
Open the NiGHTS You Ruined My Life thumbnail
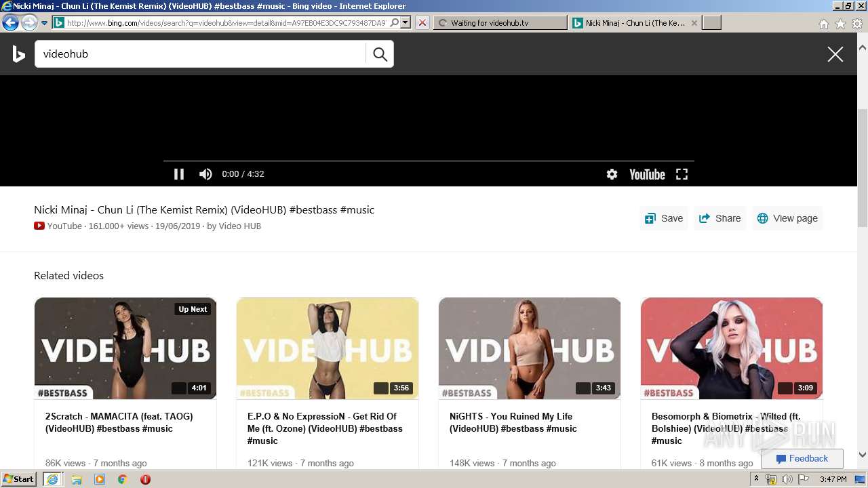[530, 348]
